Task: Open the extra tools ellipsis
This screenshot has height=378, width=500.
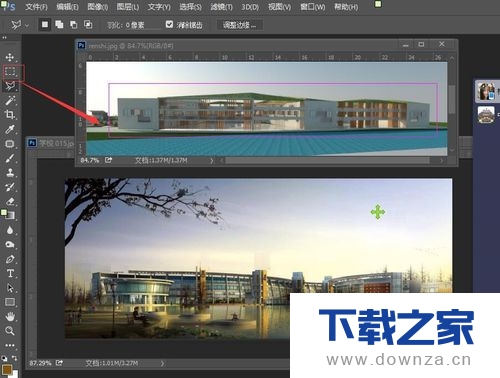Action: 10,345
